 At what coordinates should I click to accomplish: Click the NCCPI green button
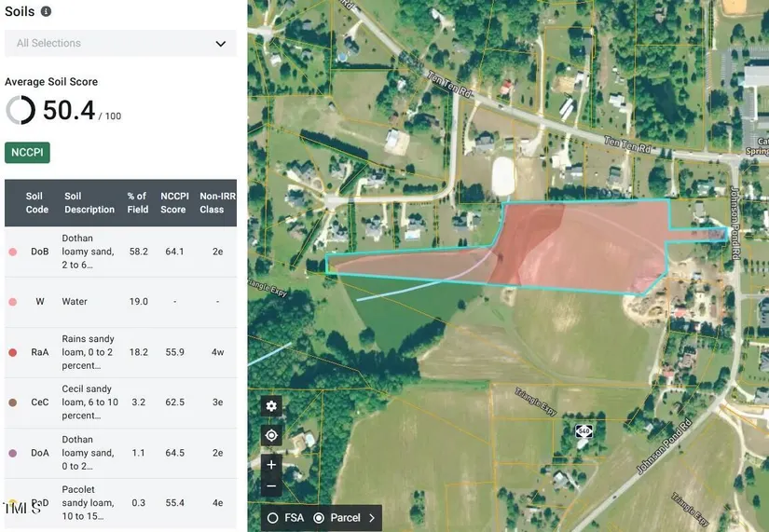pyautogui.click(x=27, y=152)
